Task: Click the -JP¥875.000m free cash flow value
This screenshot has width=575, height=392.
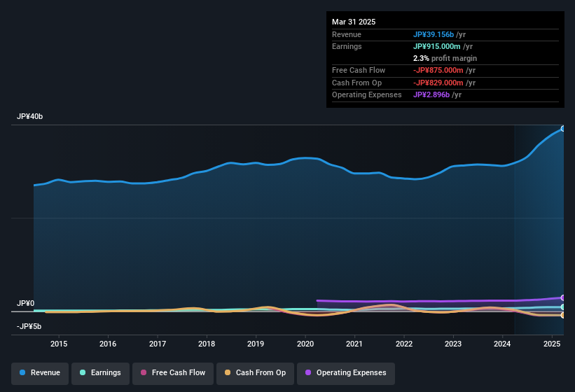Action: point(438,70)
